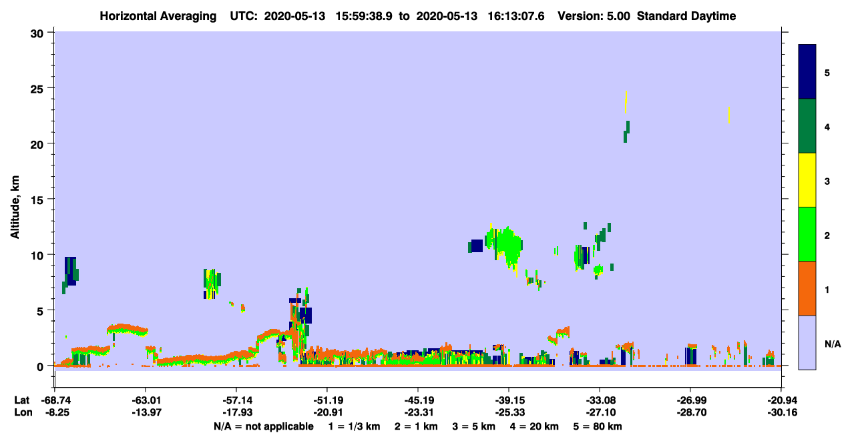Click longitude value -27.10
The image size is (868, 445).
point(599,413)
